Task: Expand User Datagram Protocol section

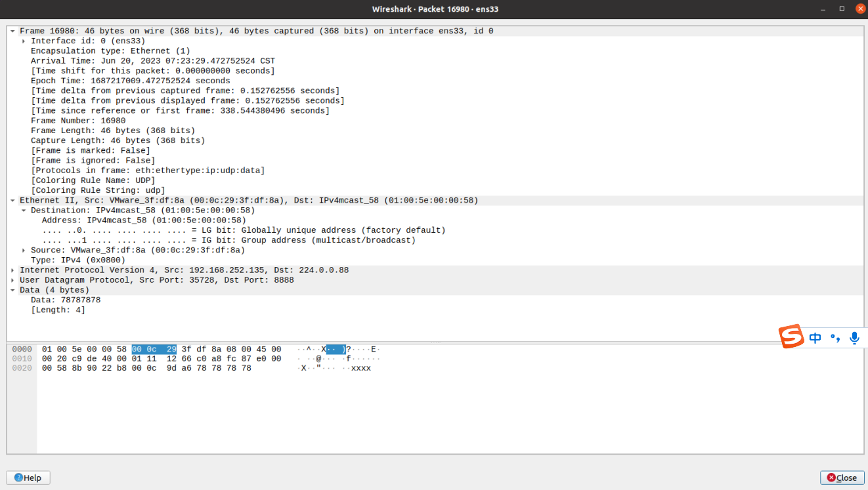Action: click(12, 279)
